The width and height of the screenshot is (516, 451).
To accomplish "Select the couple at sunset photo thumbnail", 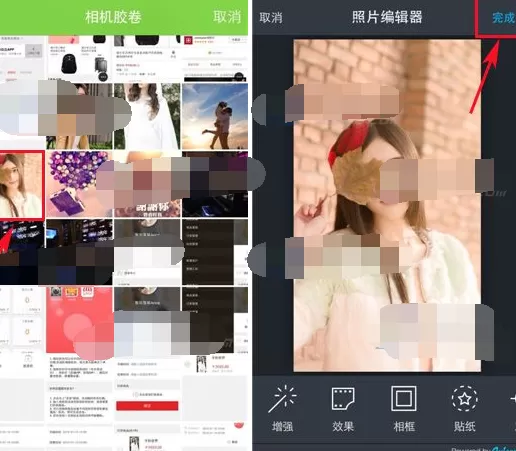I will (x=215, y=116).
